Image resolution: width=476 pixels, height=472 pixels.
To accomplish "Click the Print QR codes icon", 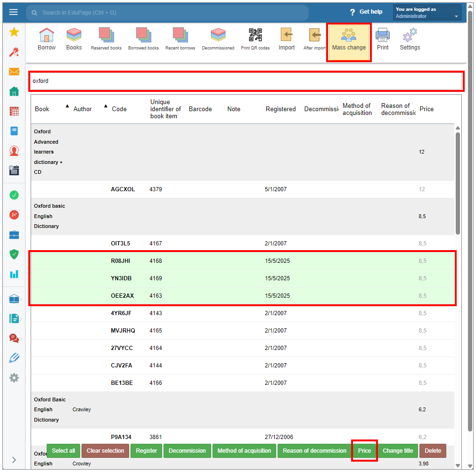I will [x=255, y=39].
